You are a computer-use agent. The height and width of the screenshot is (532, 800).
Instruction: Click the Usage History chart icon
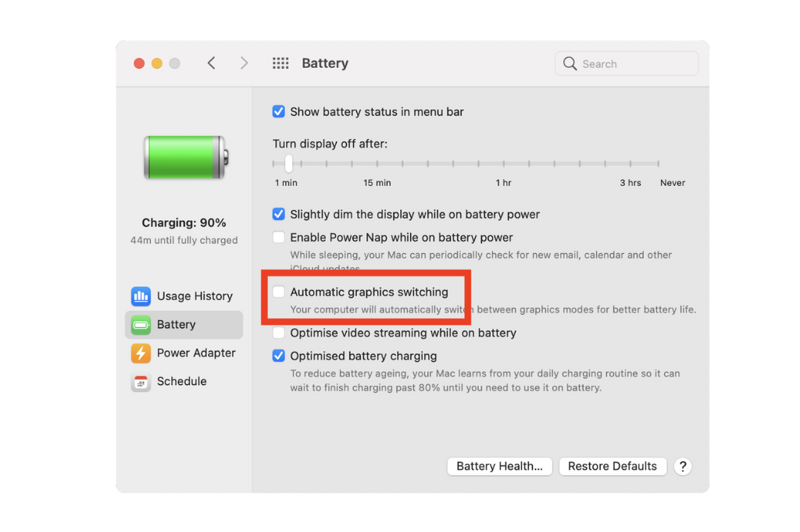coord(141,296)
